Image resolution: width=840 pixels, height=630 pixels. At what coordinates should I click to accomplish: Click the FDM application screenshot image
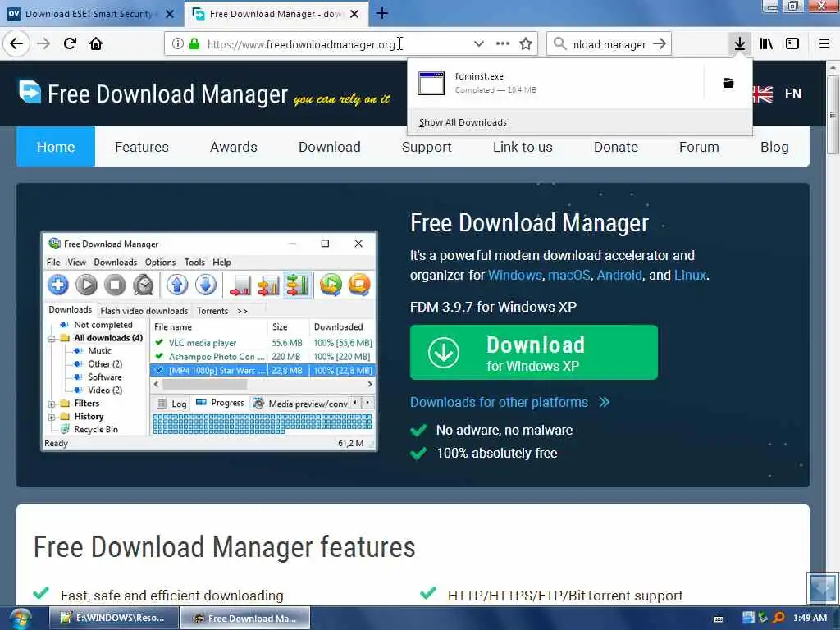[209, 340]
